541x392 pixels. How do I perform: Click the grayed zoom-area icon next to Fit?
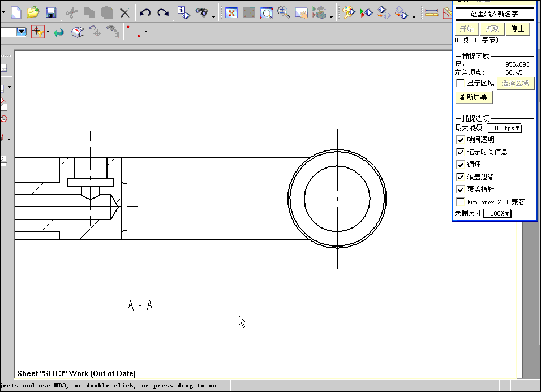click(x=249, y=13)
